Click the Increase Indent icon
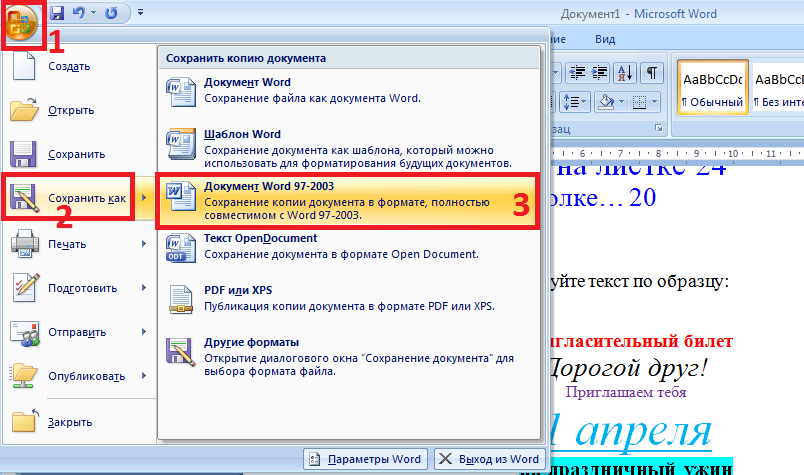This screenshot has height=475, width=804. tap(599, 73)
